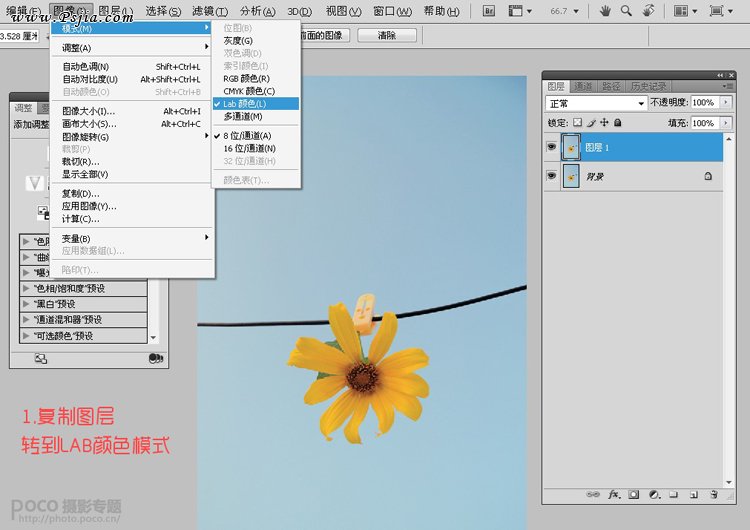The width and height of the screenshot is (750, 530).
Task: Open the fx layer style menu
Action: [x=614, y=494]
